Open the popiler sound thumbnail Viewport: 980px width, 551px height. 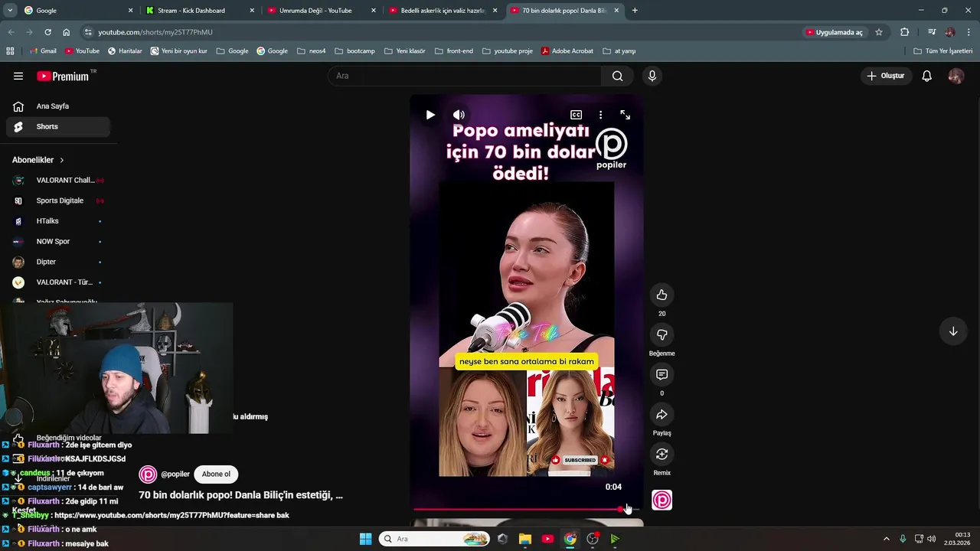661,500
